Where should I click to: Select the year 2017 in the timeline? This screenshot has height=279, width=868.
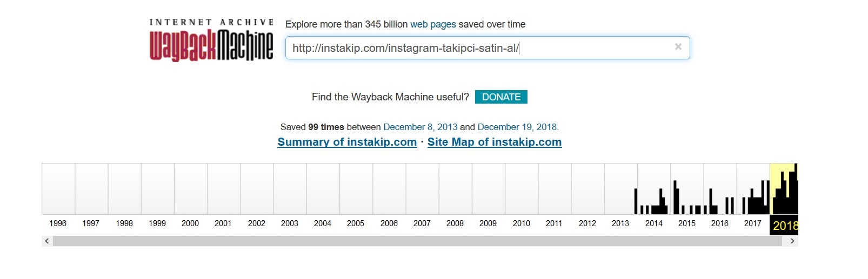pyautogui.click(x=753, y=223)
